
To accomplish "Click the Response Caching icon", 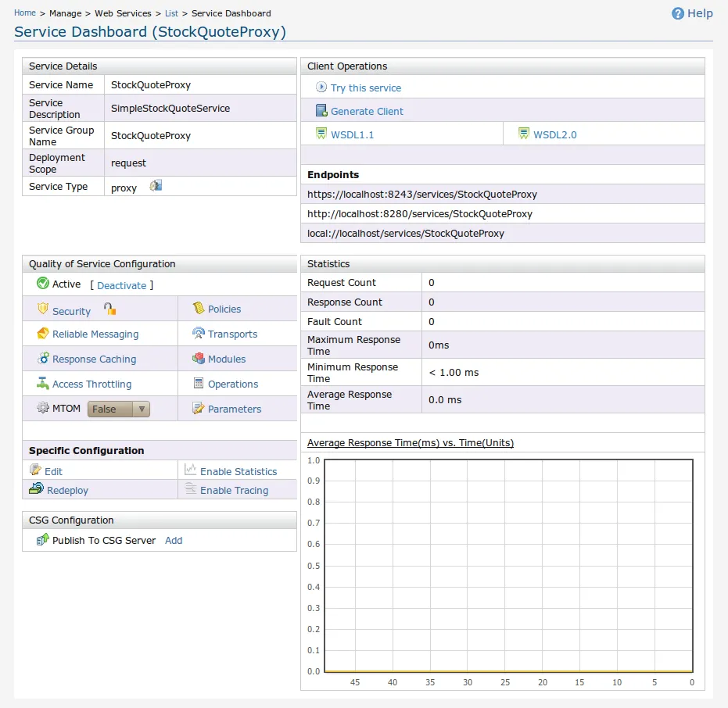I will (x=43, y=359).
